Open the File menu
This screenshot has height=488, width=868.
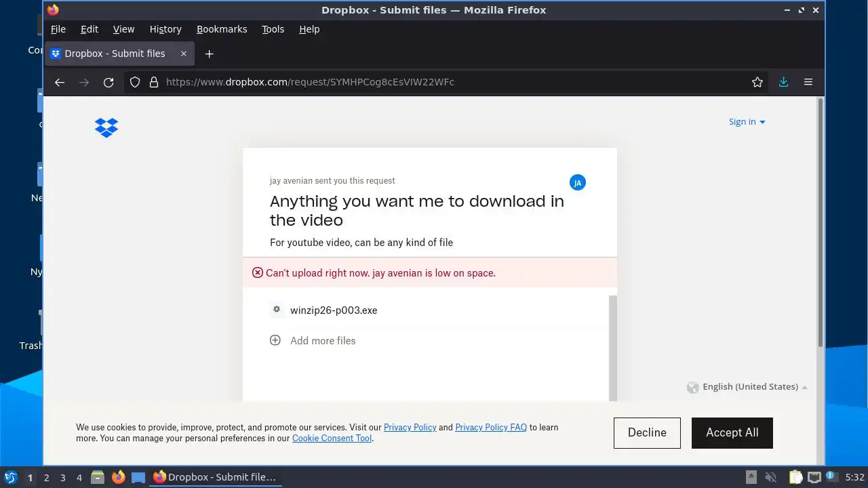(x=58, y=29)
